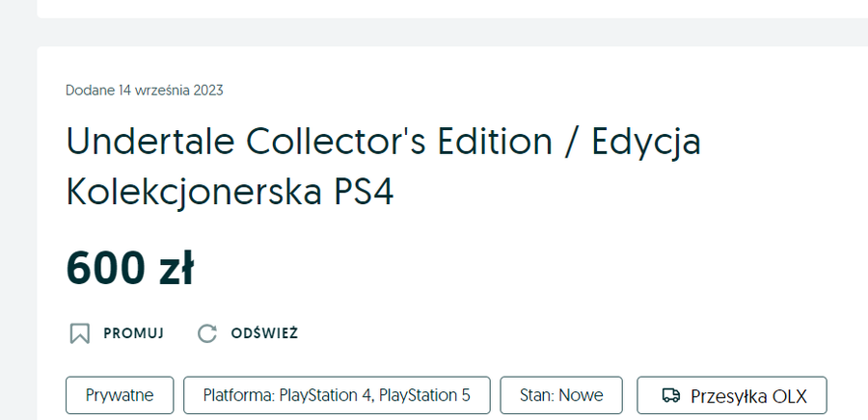
Task: Click the bookmark icon beside PROMUJ
Action: (80, 333)
